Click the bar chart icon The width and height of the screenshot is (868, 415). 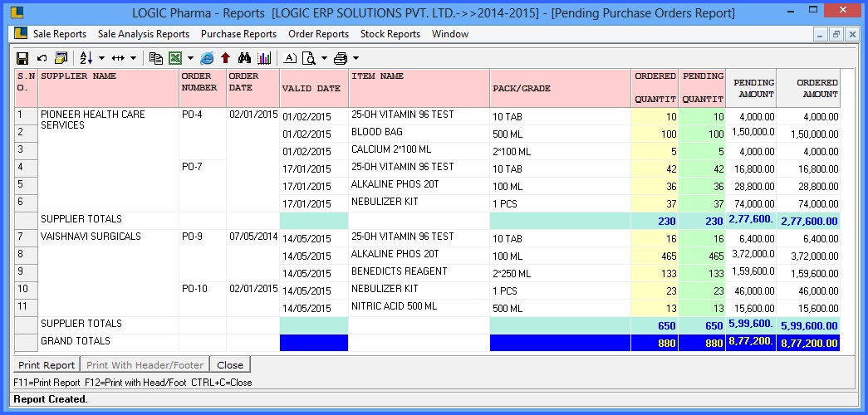coord(264,57)
